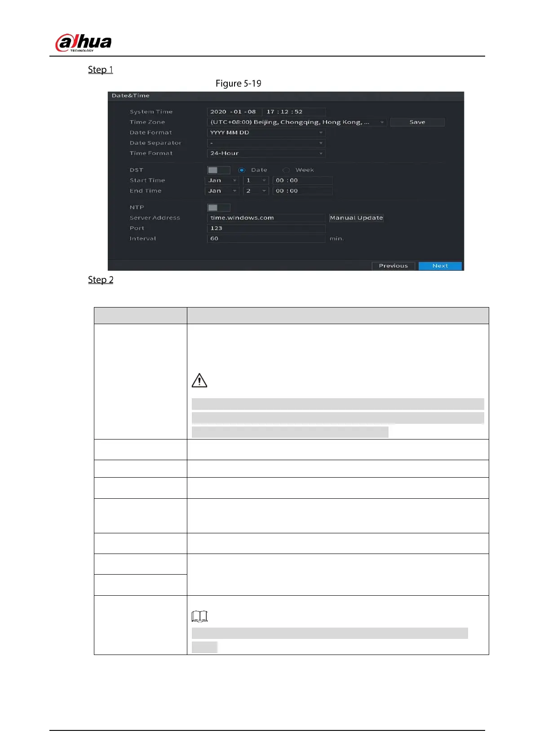Open the Date Format dropdown
The image size is (535, 756).
pyautogui.click(x=266, y=132)
